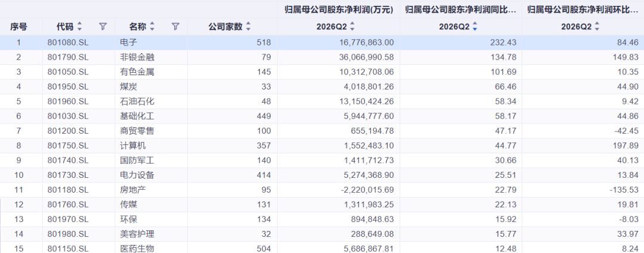
Task: Click net profit value 16,776,863.00
Action: point(367,42)
